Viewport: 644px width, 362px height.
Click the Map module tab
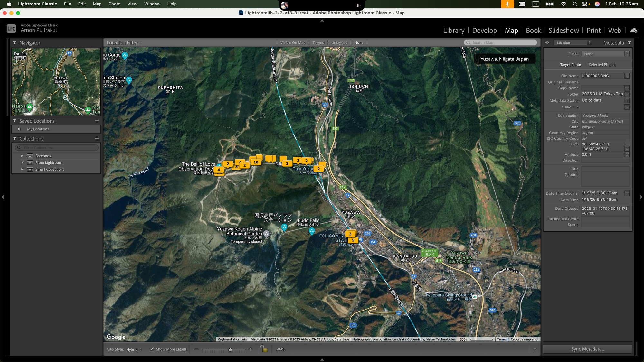511,30
